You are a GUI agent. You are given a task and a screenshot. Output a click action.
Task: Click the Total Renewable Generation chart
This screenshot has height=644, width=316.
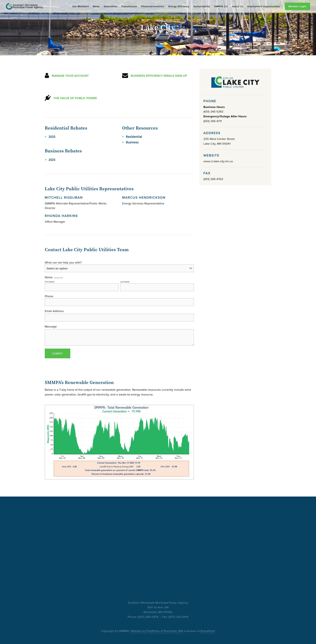tap(119, 442)
